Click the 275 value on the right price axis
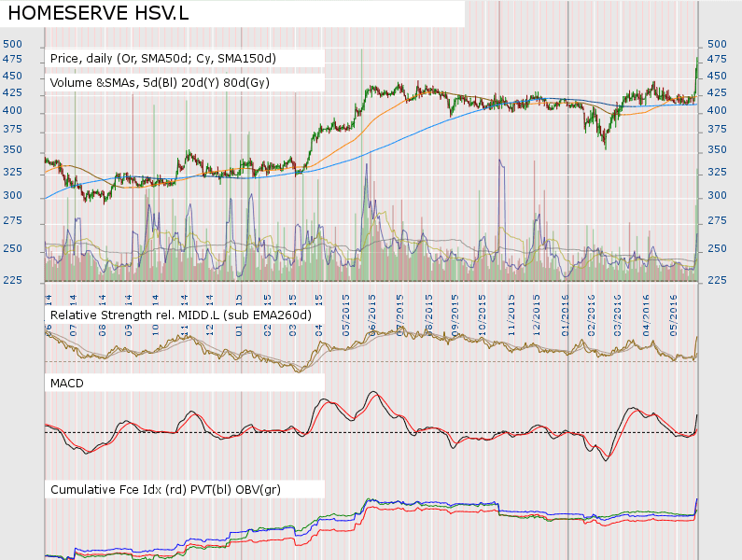Image resolution: width=742 pixels, height=560 pixels. [717, 220]
